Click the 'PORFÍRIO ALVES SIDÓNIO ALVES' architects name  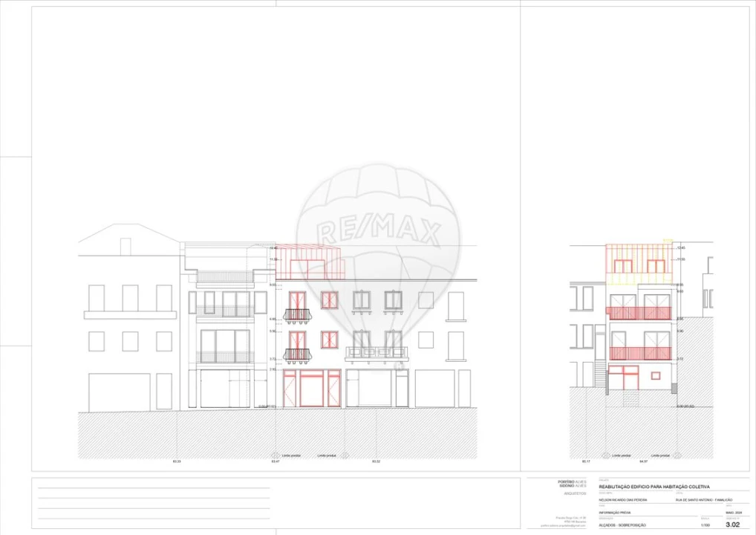coord(572,484)
